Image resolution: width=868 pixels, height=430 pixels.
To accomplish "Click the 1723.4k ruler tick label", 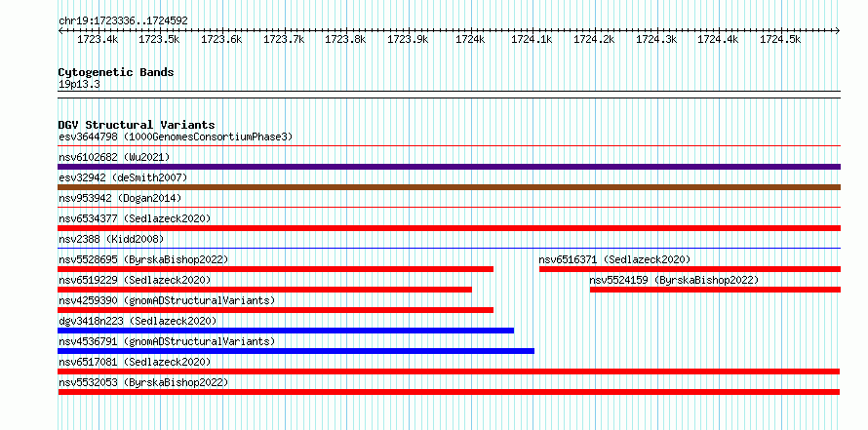I will 98,39.
